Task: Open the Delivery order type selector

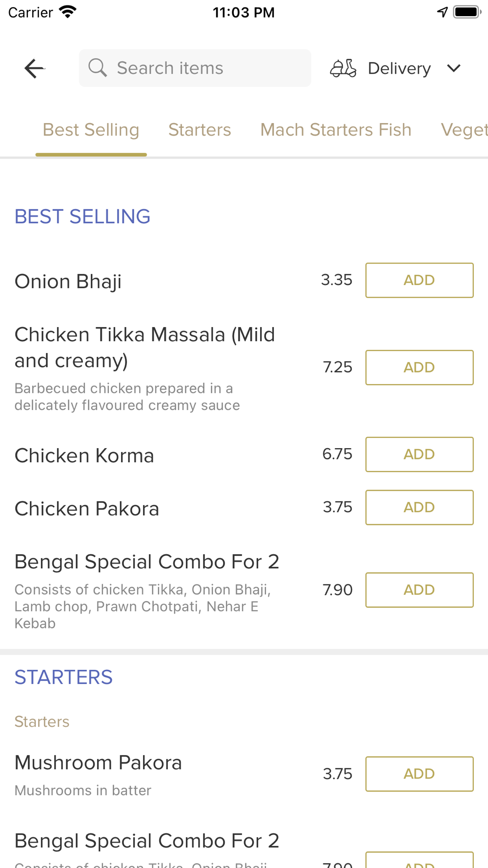Action: [399, 68]
